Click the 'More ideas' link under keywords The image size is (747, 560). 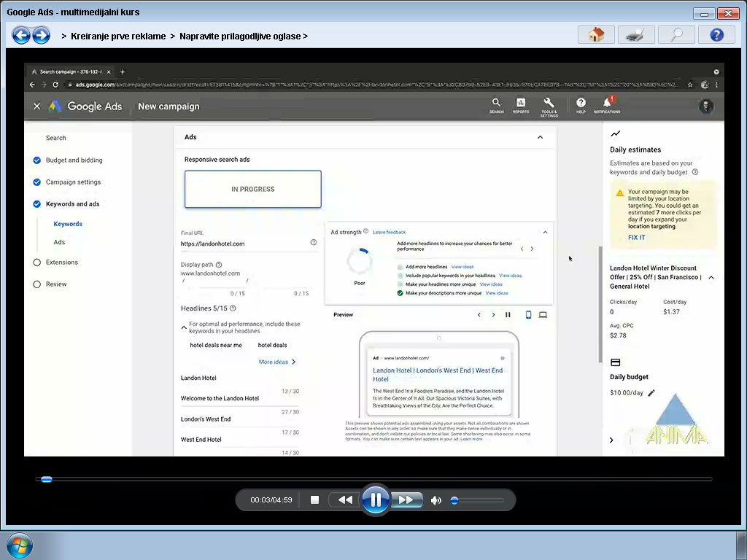[x=276, y=362]
